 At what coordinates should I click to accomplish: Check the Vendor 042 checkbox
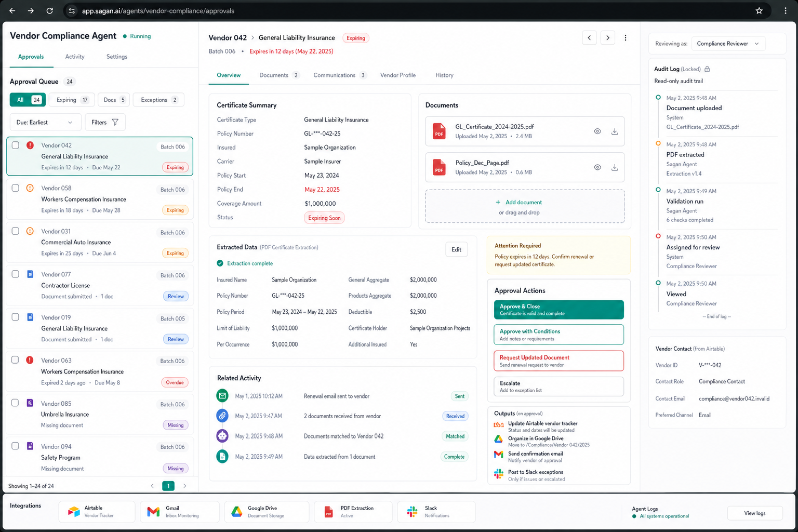point(16,145)
